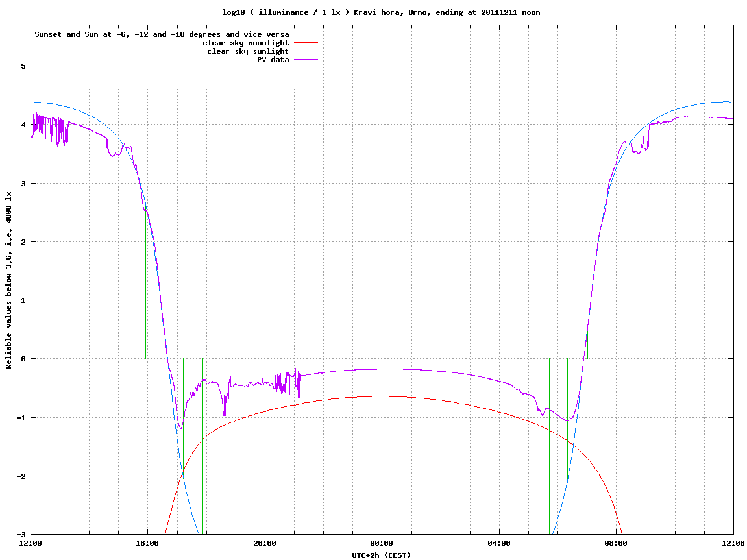Click the purple PV data legend line sample
Screen dimensions: 747x560
coord(306,60)
